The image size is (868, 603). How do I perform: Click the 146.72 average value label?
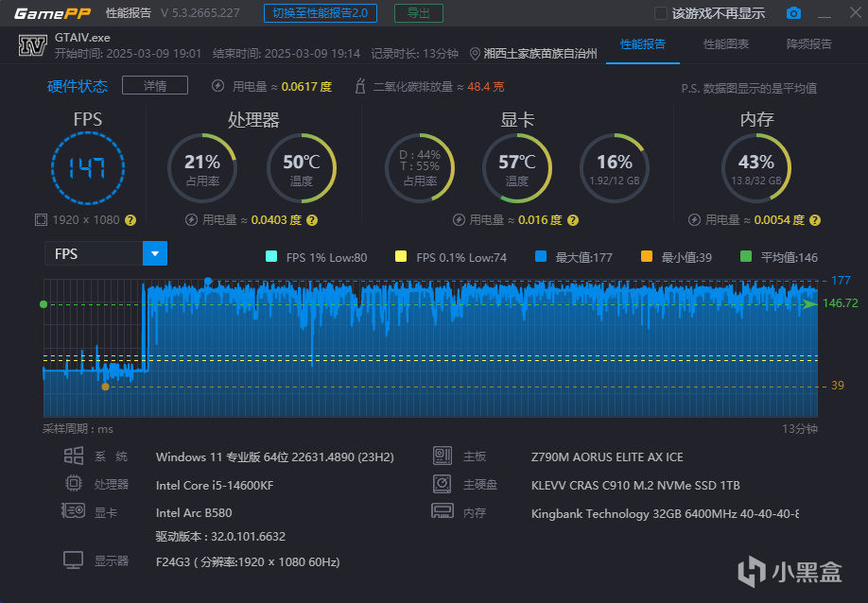(841, 303)
